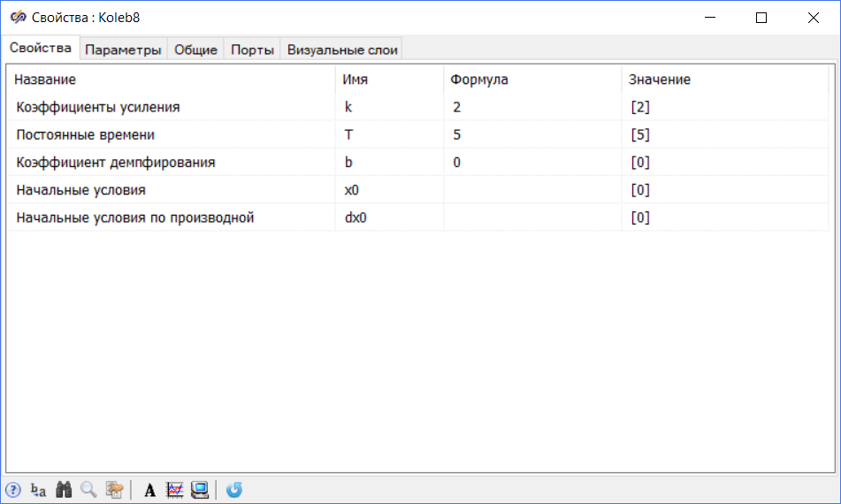Screen dimensions: 841x504
Task: Select the Визуальные слои tab
Action: click(342, 50)
